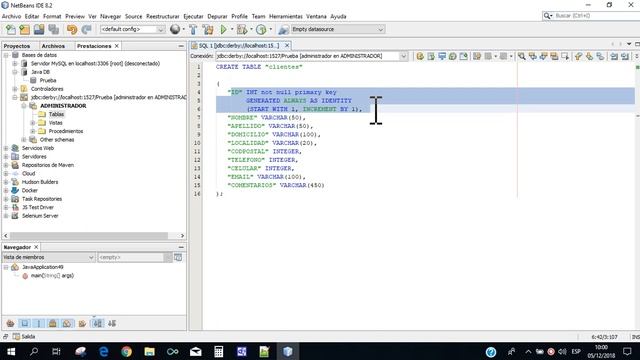The height and width of the screenshot is (360, 640).
Task: Profile the project from the toolbar
Action: 261,29
